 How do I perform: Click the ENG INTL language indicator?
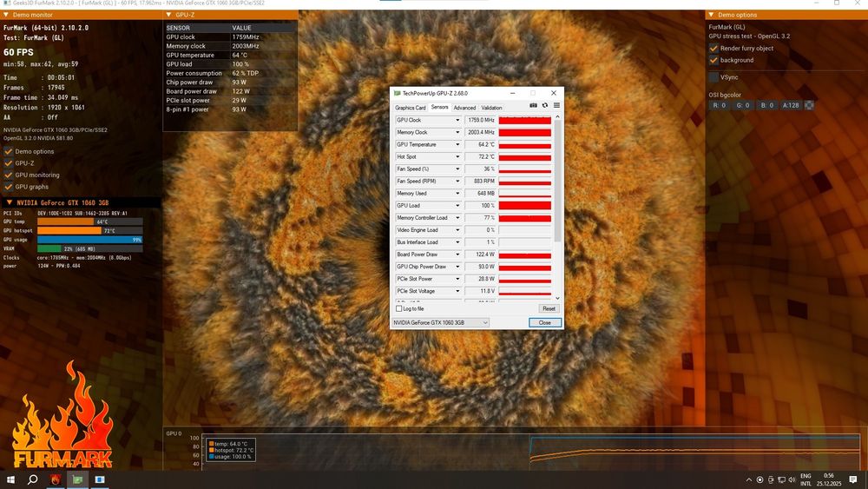[806, 479]
